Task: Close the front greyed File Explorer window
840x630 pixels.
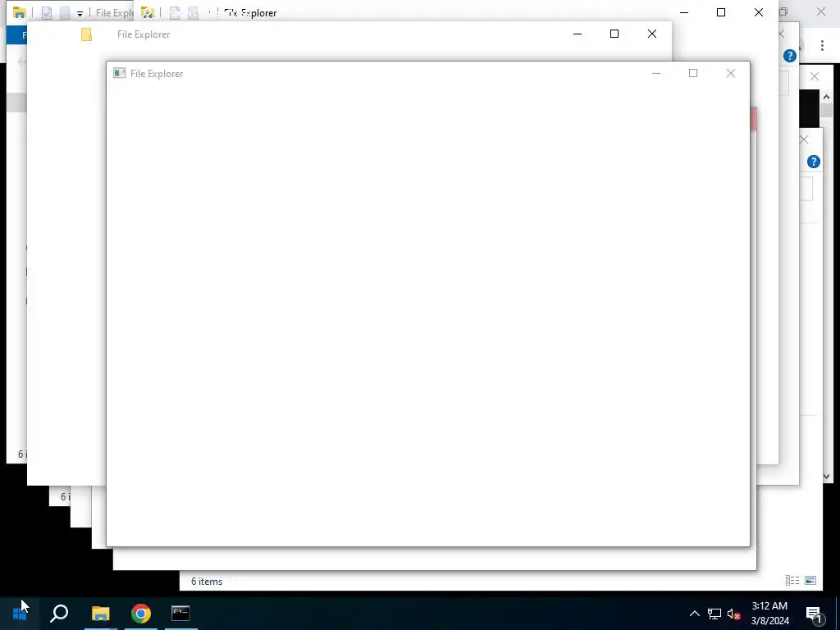Action: pyautogui.click(x=731, y=73)
